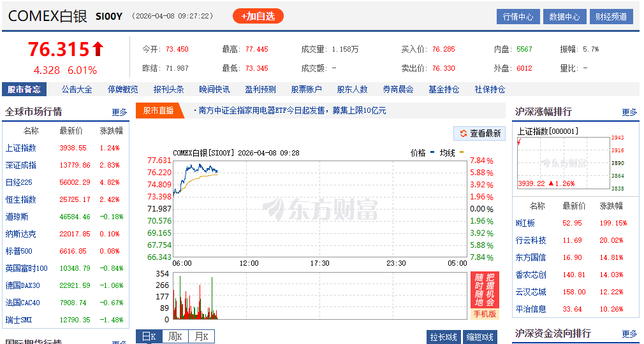Click 拉长K线 to stretch candlesticks
This screenshot has height=344, width=644.
[443, 337]
